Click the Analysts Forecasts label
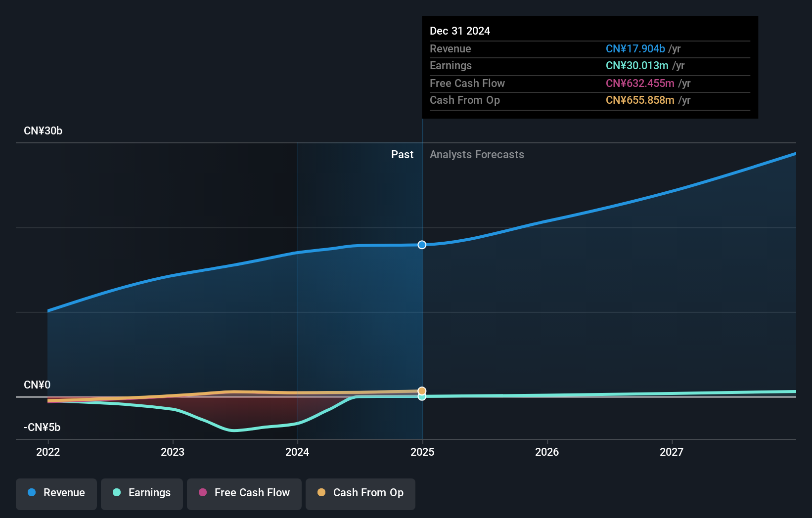The image size is (812, 518). pos(477,155)
